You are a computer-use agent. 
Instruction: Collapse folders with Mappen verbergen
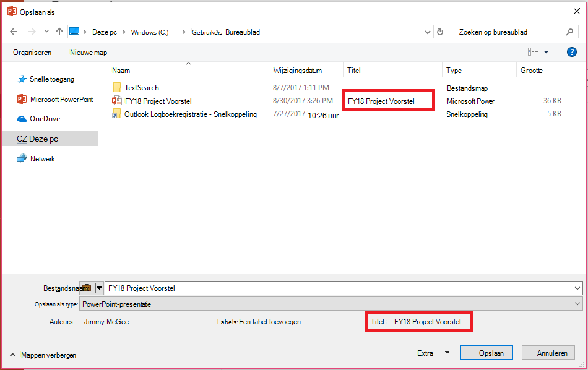click(x=43, y=355)
